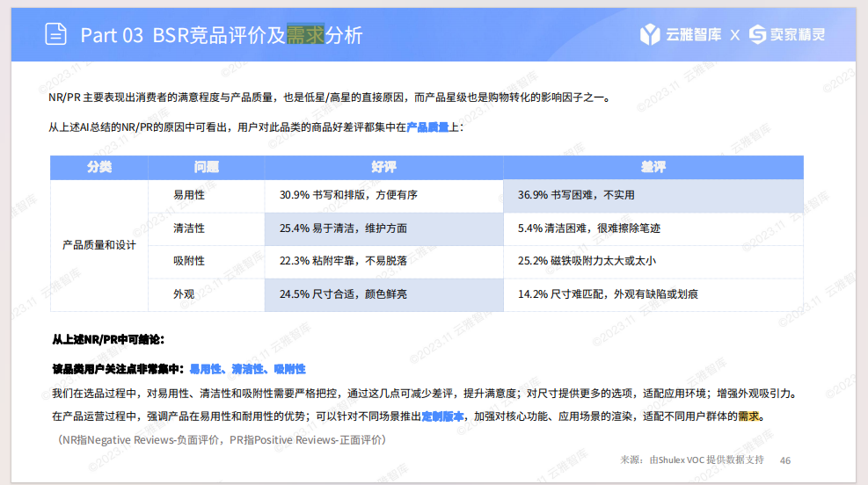Select the 外观 row label
This screenshot has width=868, height=485.
[x=184, y=294]
